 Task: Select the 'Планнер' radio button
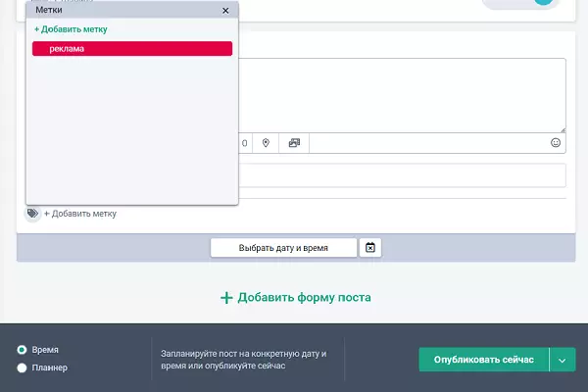coord(22,367)
